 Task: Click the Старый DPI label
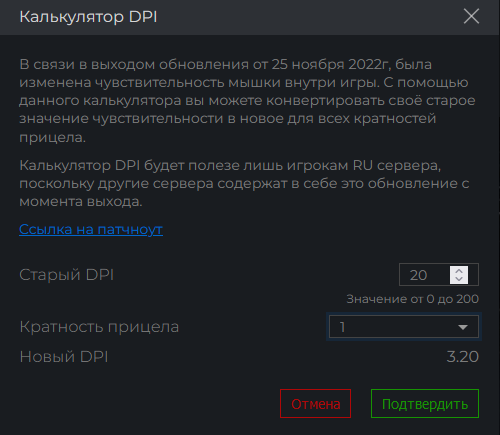pos(67,275)
